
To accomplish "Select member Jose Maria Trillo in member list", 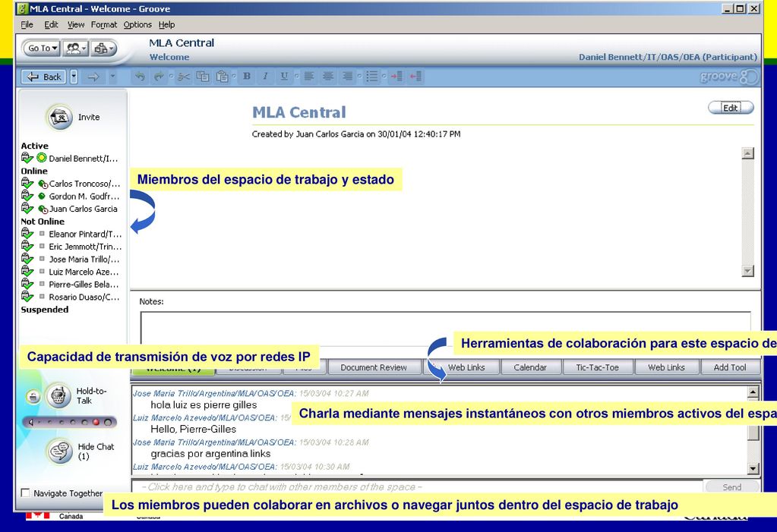I will point(84,259).
